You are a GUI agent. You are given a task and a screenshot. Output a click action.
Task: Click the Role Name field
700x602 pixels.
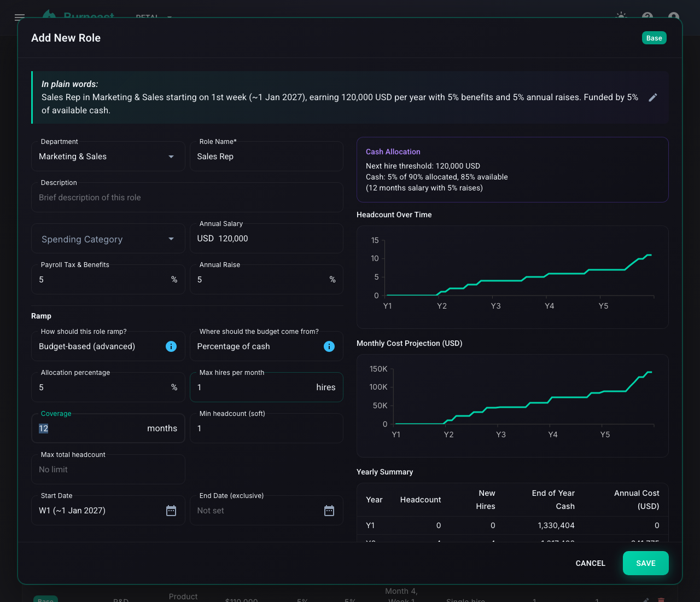[266, 157]
